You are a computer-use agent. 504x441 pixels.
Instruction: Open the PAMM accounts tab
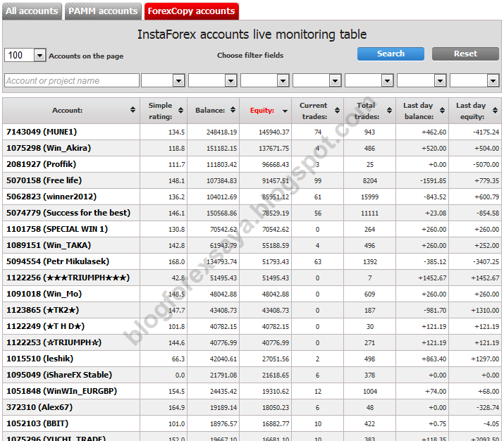tap(103, 11)
